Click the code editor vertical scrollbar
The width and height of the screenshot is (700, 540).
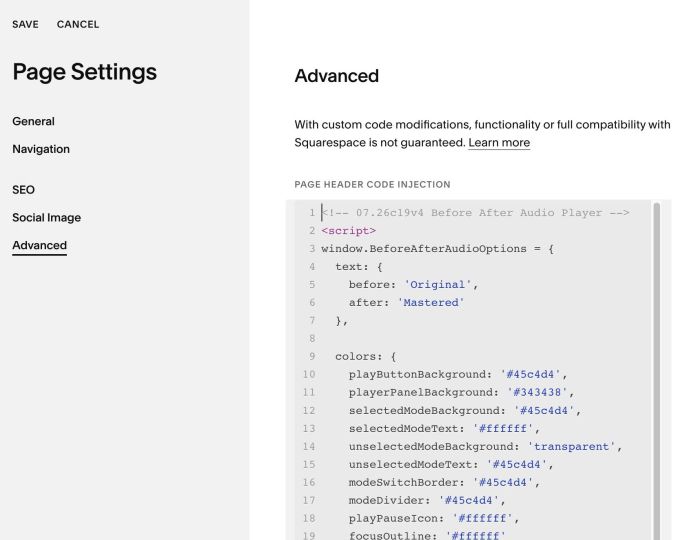(656, 370)
